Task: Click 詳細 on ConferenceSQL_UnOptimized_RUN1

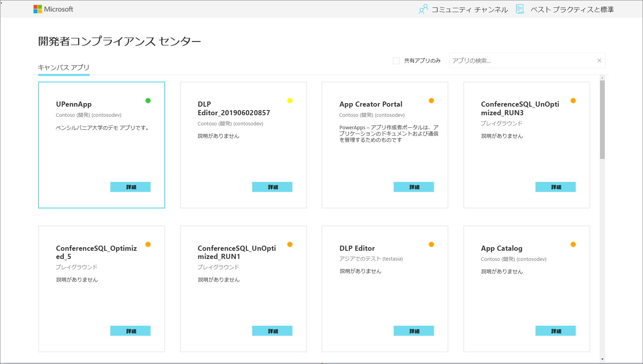Action: point(272,330)
